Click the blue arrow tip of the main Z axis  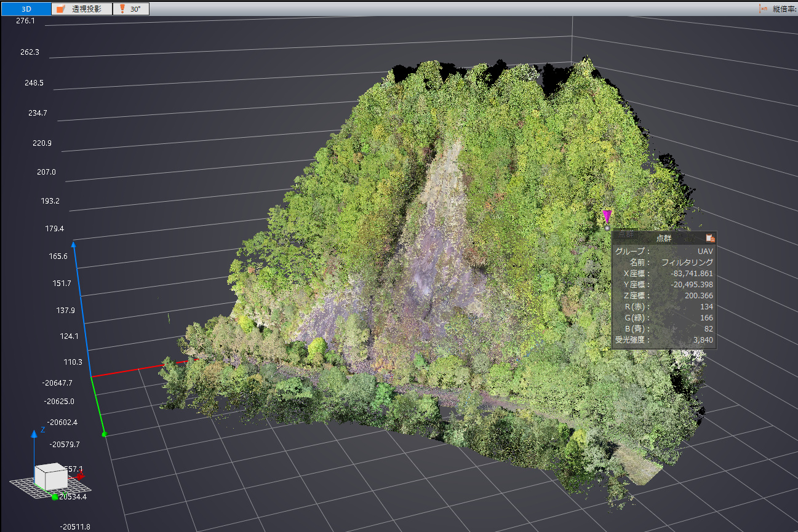pyautogui.click(x=74, y=245)
